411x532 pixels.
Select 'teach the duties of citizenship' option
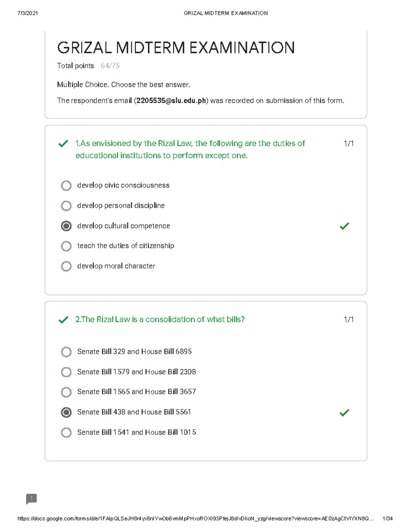pos(66,246)
